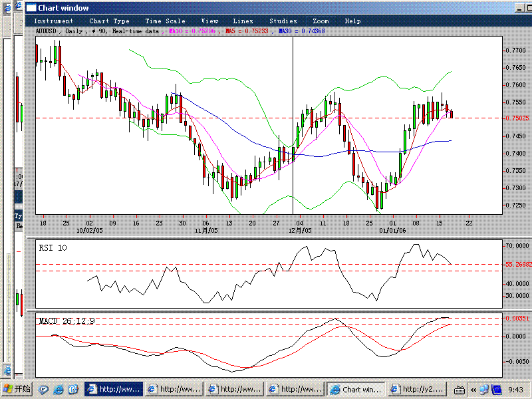Image resolution: width=532 pixels, height=399 pixels.
Task: Click the first quick launch icon beside Start
Action: [43, 389]
